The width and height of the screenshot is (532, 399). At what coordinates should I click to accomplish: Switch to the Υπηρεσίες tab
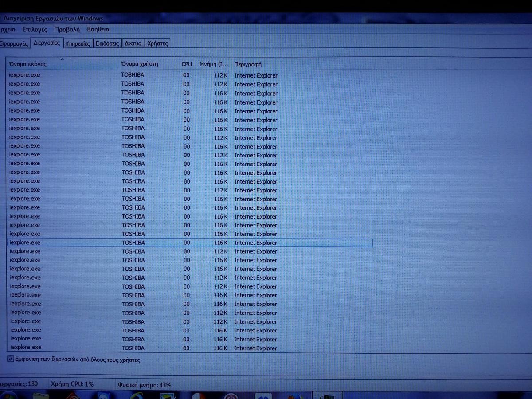tap(78, 43)
